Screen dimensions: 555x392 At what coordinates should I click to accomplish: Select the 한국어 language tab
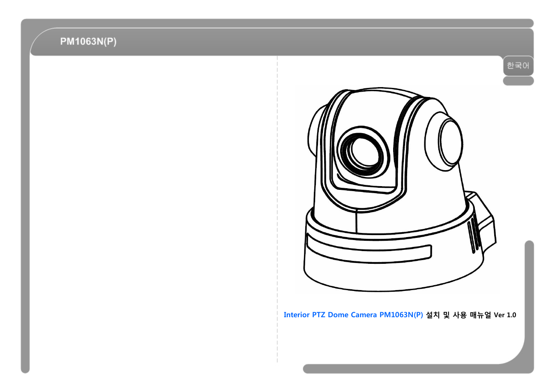tap(518, 66)
